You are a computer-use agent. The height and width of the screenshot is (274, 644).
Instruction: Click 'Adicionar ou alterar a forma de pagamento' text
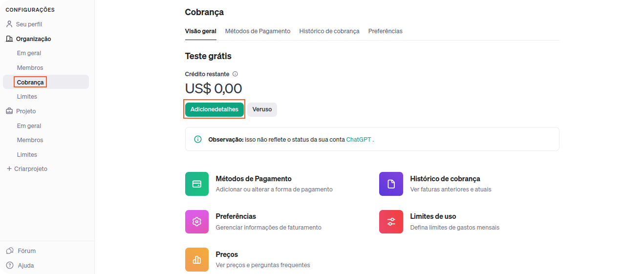[274, 190]
